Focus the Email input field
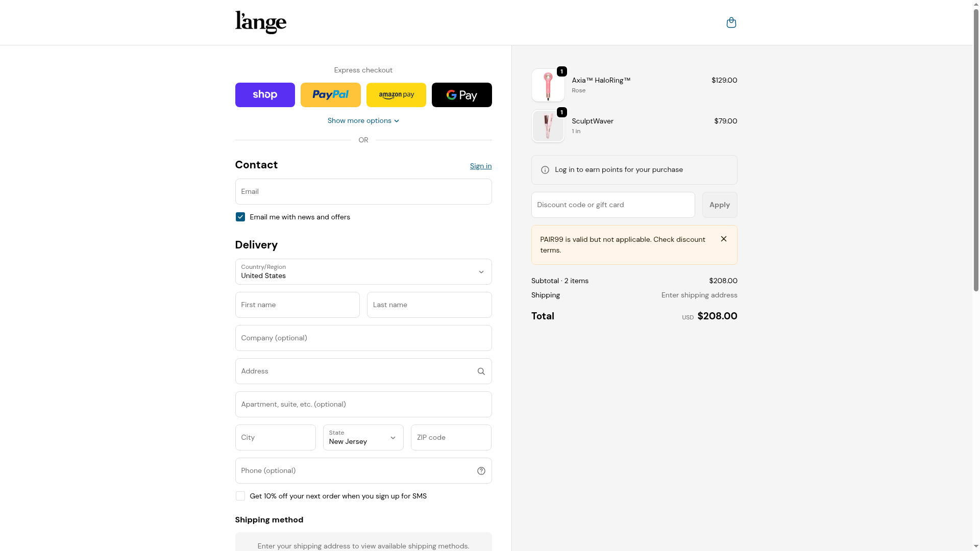 [363, 191]
